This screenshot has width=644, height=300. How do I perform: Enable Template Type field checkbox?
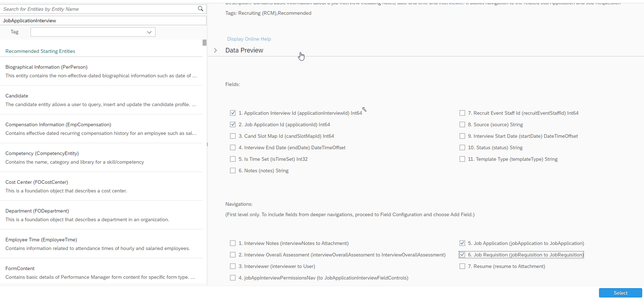462,159
